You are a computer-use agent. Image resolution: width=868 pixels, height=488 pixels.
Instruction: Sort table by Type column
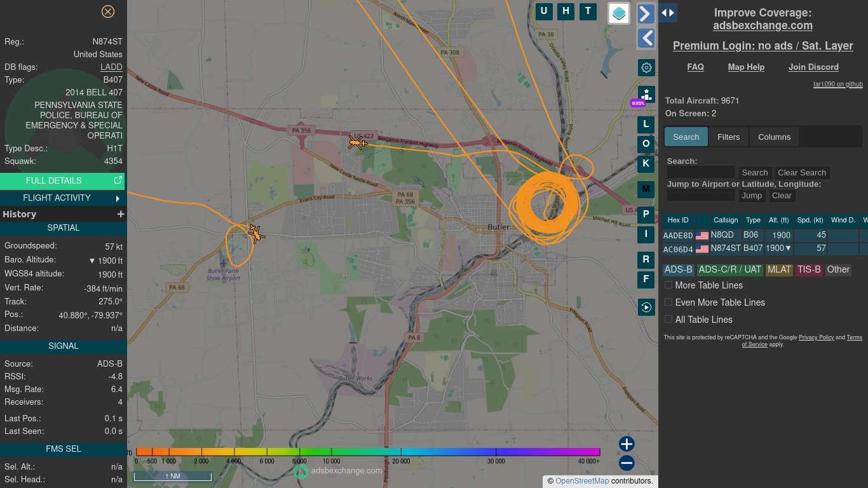click(x=753, y=220)
